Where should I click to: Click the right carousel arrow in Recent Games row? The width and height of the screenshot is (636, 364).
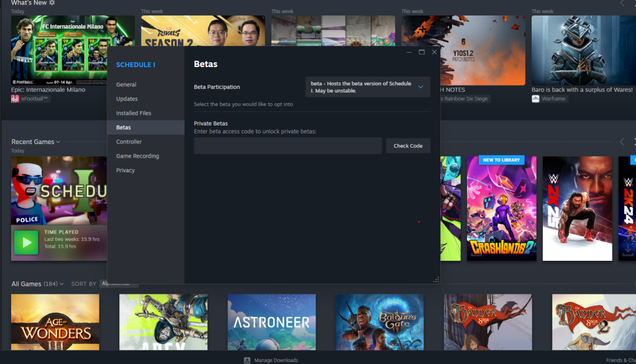tap(634, 142)
